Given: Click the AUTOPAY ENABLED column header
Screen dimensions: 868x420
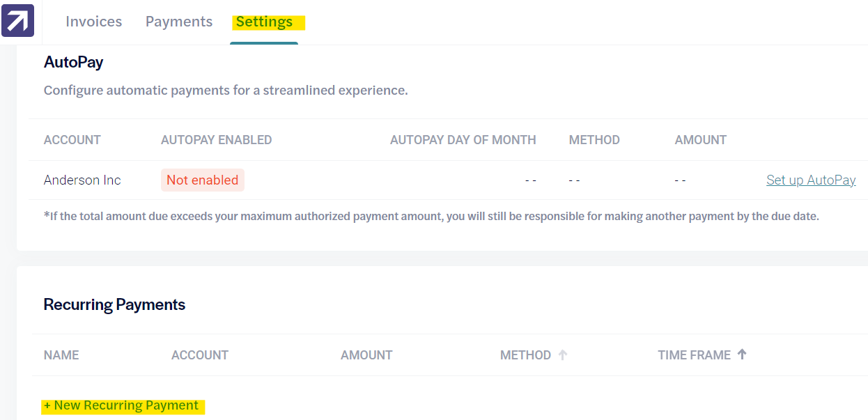Looking at the screenshot, I should click(x=216, y=140).
